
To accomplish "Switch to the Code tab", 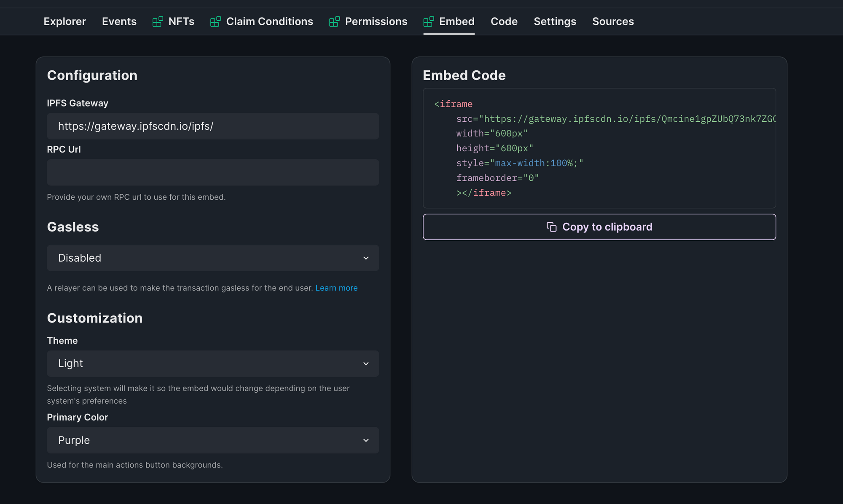I will (x=504, y=21).
